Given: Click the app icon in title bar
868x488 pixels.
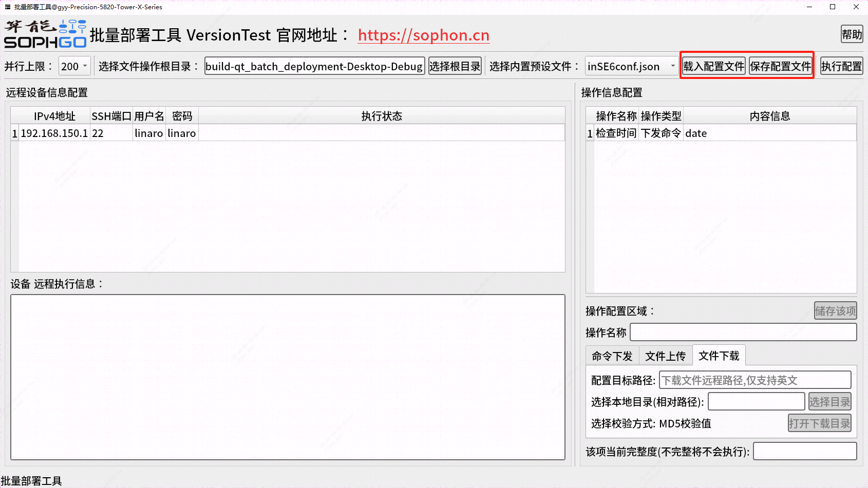Looking at the screenshot, I should [x=7, y=7].
